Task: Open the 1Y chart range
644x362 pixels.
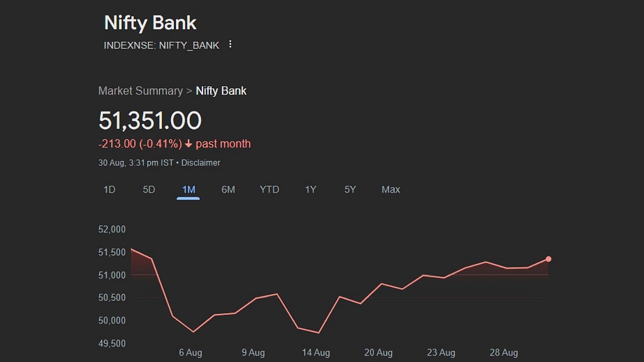Action: (x=311, y=189)
